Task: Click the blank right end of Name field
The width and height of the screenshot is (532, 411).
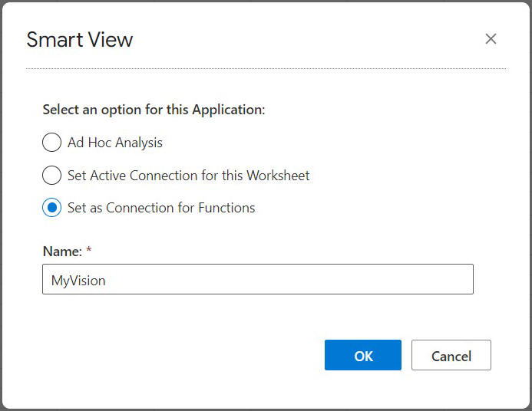Action: pos(445,280)
